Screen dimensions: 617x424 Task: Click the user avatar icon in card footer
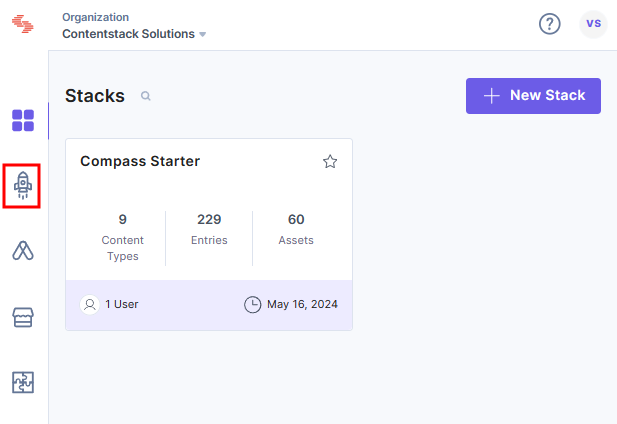click(x=90, y=304)
